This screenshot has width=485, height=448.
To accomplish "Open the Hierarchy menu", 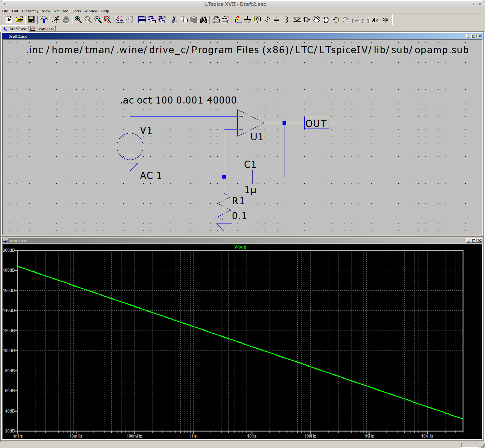I will (x=30, y=11).
